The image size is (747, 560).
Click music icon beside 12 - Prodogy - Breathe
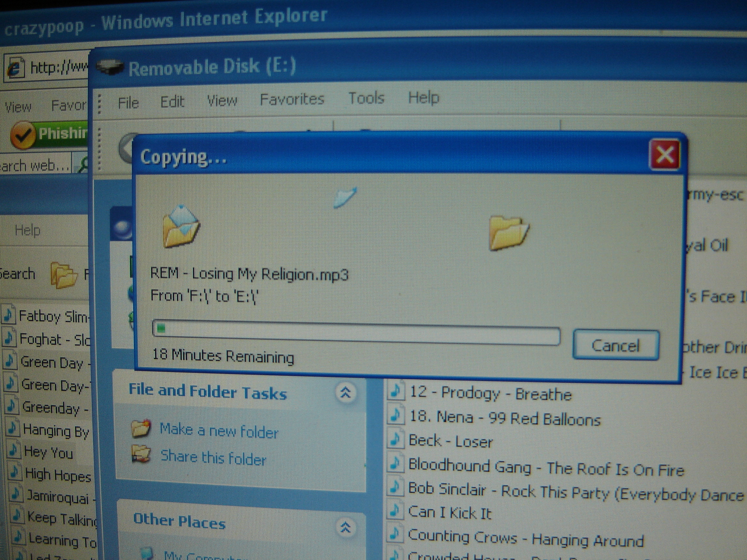click(395, 390)
